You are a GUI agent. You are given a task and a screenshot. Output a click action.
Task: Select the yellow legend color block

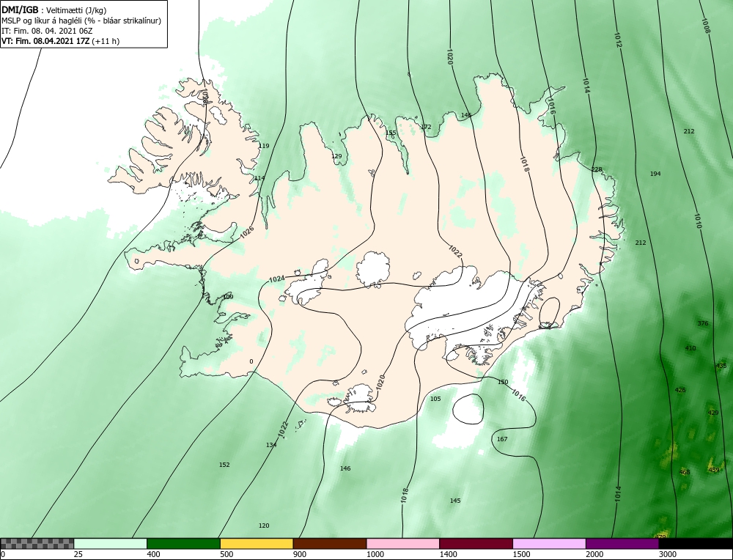click(x=256, y=543)
